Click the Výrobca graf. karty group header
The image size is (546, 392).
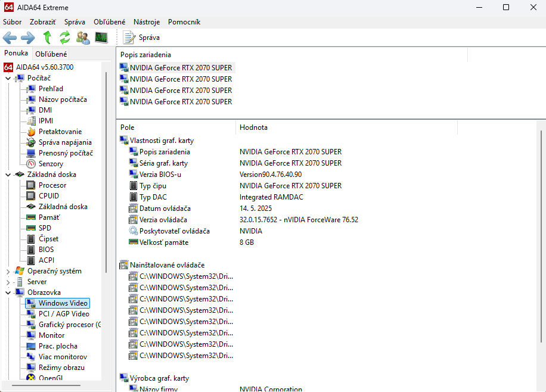pos(154,378)
